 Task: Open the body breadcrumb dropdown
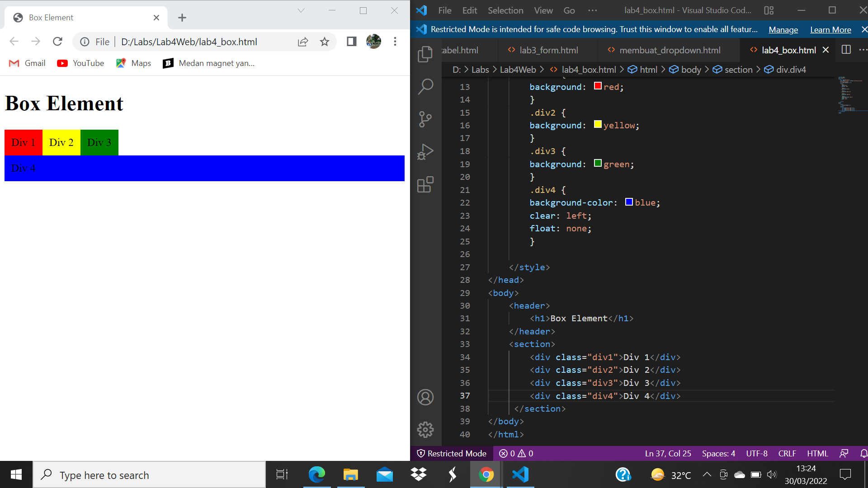(690, 70)
